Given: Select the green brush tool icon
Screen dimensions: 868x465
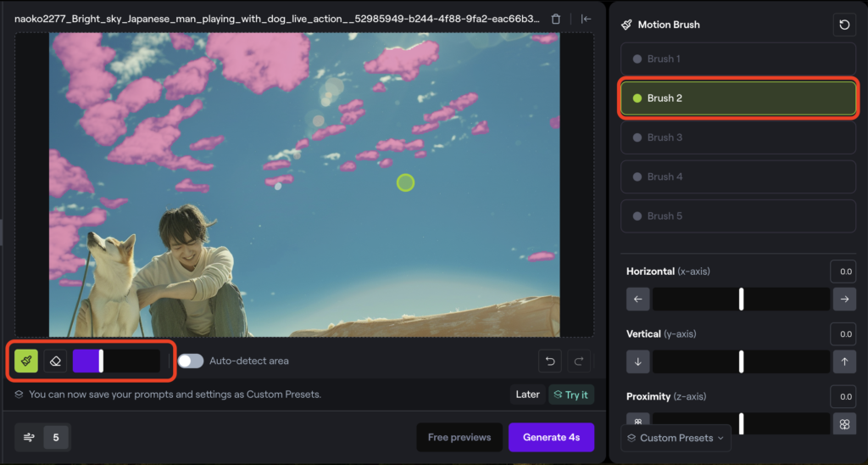Looking at the screenshot, I should pyautogui.click(x=26, y=361).
